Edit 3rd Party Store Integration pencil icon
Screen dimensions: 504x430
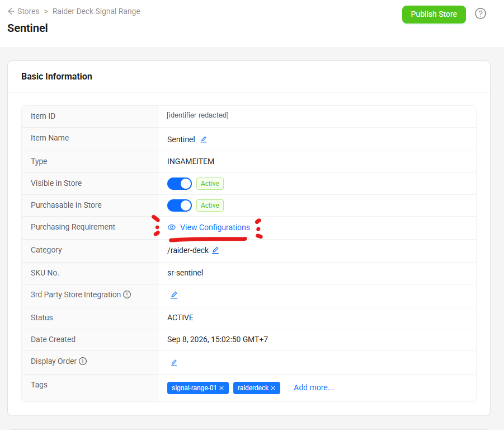tap(174, 295)
